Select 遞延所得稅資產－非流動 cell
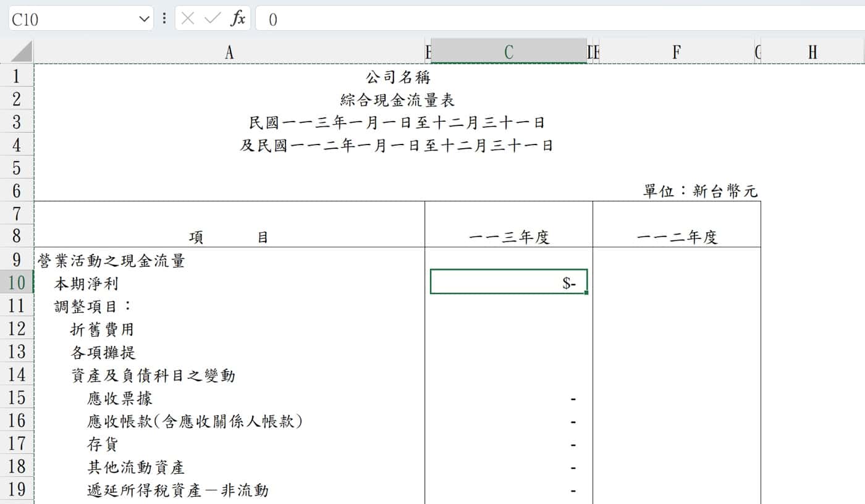865x504 pixels. point(178,491)
